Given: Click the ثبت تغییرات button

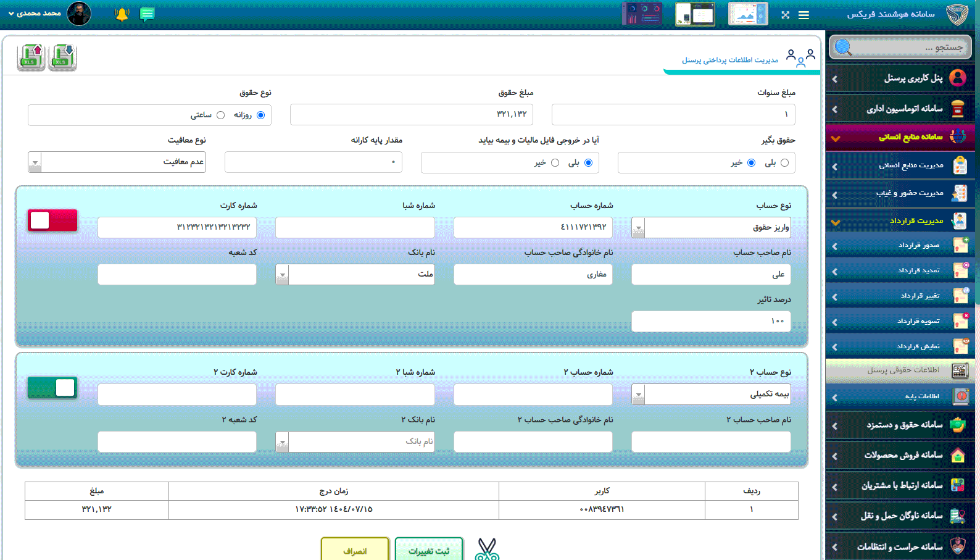Looking at the screenshot, I should click(x=429, y=551).
